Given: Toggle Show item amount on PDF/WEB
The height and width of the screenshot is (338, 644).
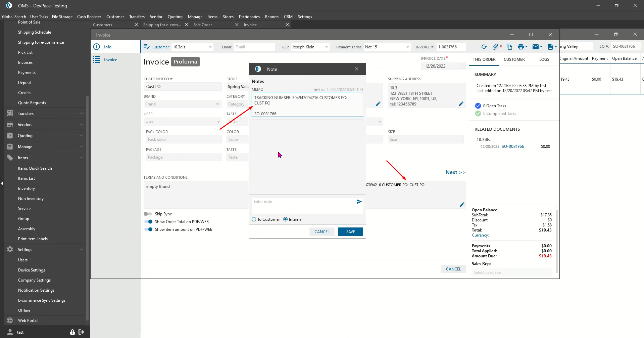Looking at the screenshot, I should pyautogui.click(x=148, y=229).
